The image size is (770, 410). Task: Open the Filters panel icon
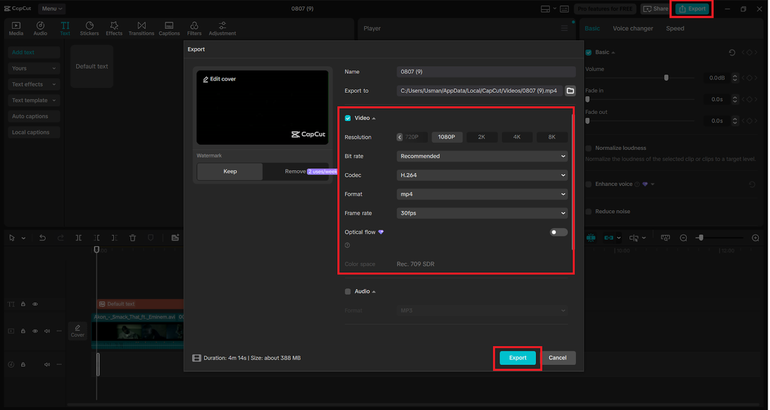point(194,28)
